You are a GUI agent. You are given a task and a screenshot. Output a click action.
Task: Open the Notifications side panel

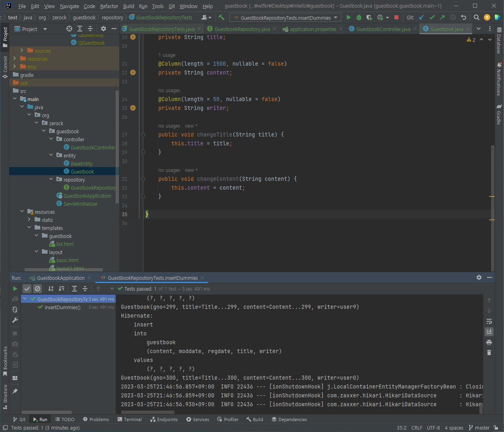click(x=499, y=79)
